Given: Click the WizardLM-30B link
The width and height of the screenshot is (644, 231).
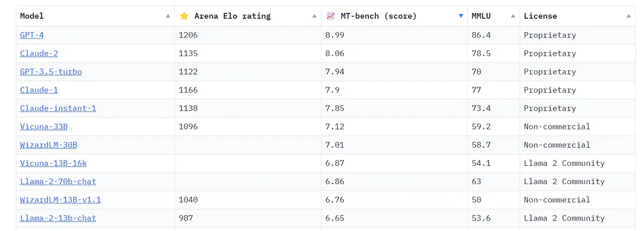Looking at the screenshot, I should point(49,145).
